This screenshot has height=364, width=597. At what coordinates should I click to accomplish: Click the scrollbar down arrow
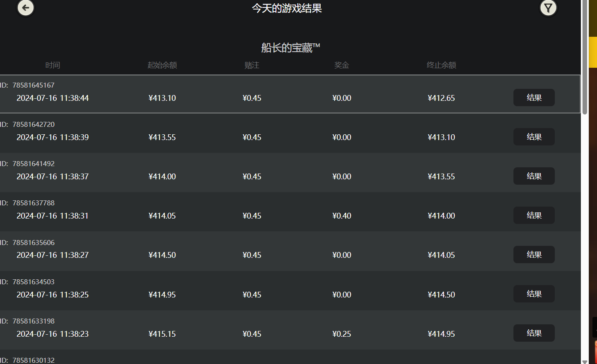point(585,361)
